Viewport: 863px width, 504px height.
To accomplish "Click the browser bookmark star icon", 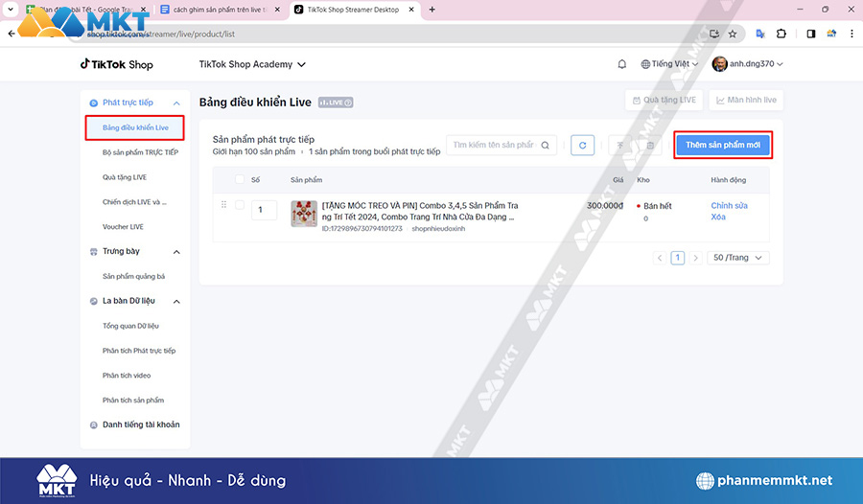I will [733, 34].
